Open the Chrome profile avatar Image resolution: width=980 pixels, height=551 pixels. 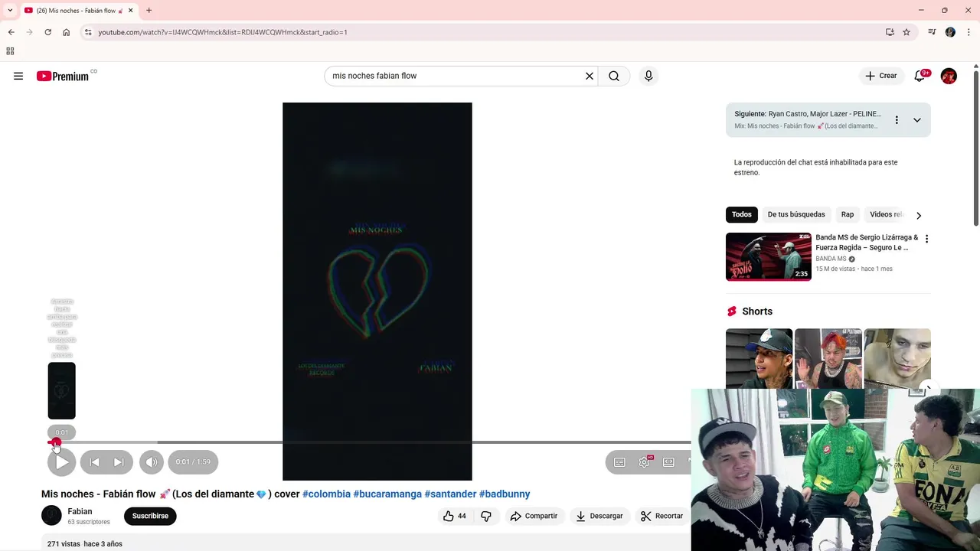(x=950, y=32)
